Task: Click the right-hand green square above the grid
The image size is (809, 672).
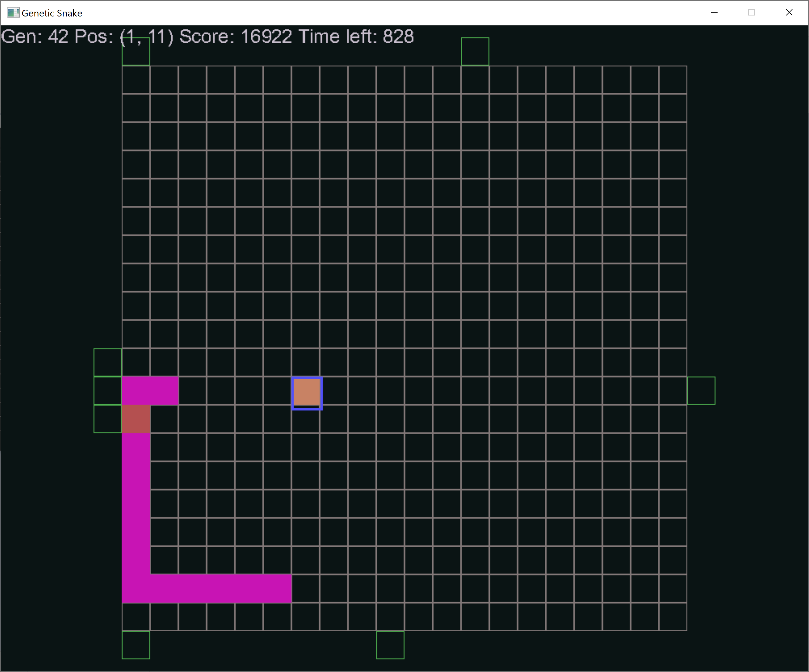Action: (475, 52)
